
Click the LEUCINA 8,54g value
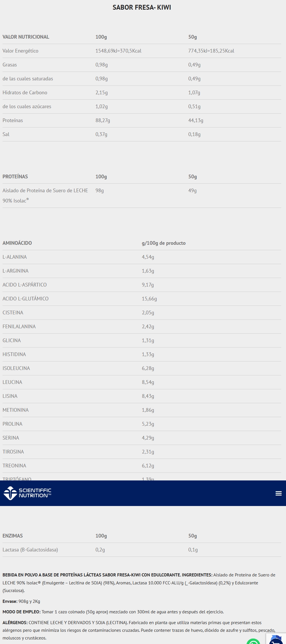pyautogui.click(x=148, y=382)
